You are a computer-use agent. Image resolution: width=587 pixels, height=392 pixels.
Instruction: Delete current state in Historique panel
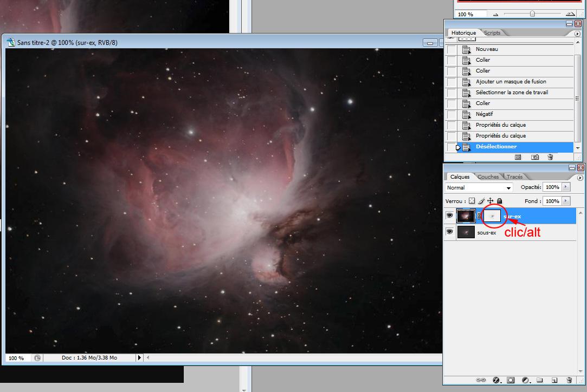(550, 157)
